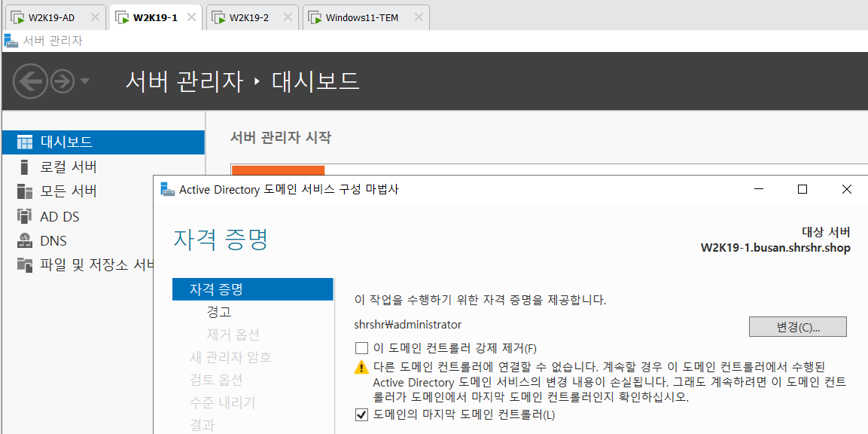Screen dimensions: 868x434
Task: Click the shrshr\administrator credential text
Action: [408, 324]
